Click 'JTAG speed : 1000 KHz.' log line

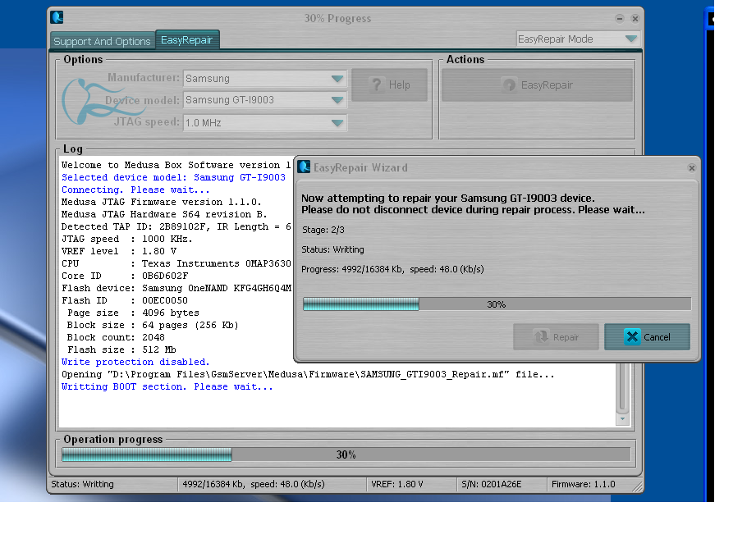click(126, 239)
